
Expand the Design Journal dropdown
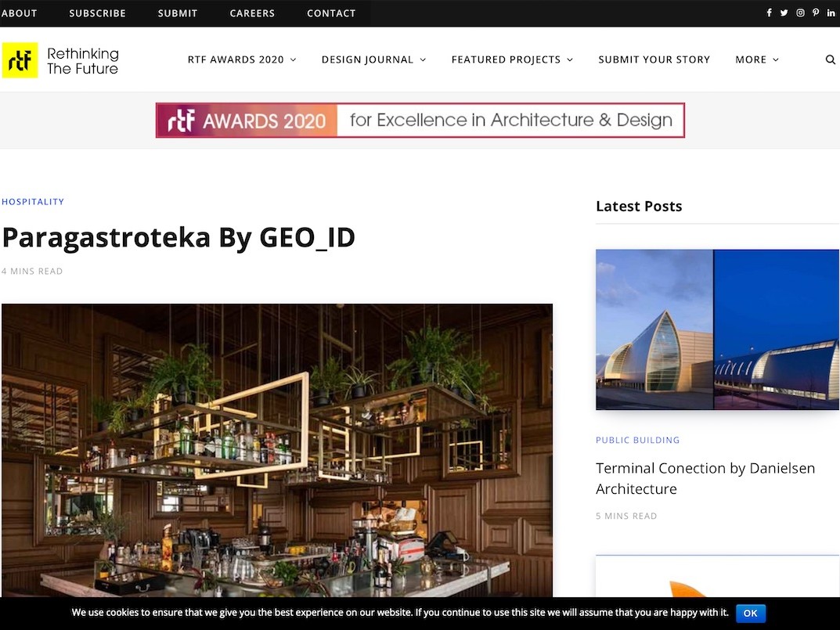pos(373,59)
